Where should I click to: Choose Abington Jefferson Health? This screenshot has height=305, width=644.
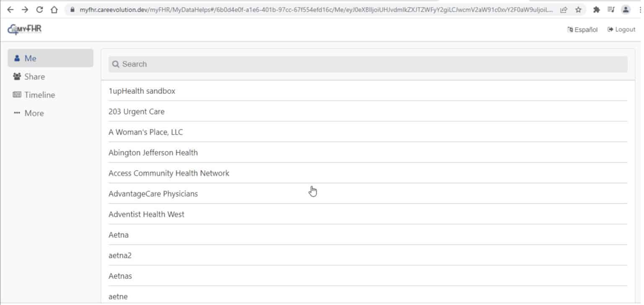[368, 152]
